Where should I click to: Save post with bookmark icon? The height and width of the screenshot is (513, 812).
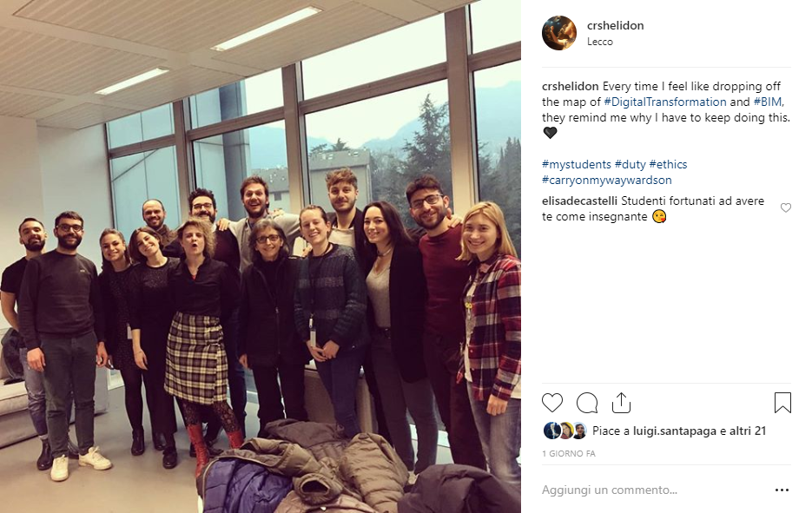(782, 403)
